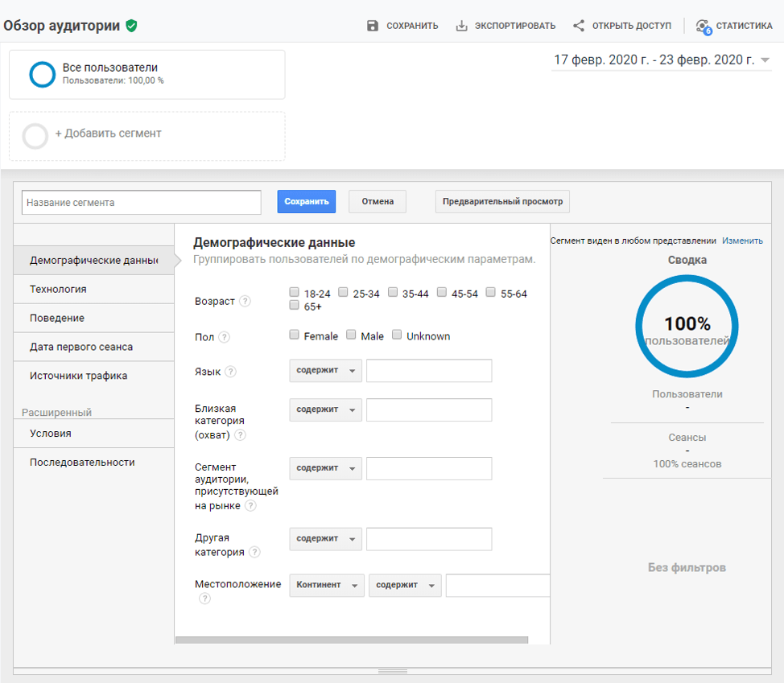Click the share access icon
This screenshot has width=784, height=683.
pos(579,26)
